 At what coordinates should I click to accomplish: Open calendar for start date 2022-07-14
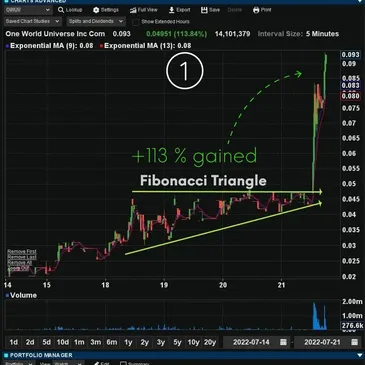pos(283,342)
